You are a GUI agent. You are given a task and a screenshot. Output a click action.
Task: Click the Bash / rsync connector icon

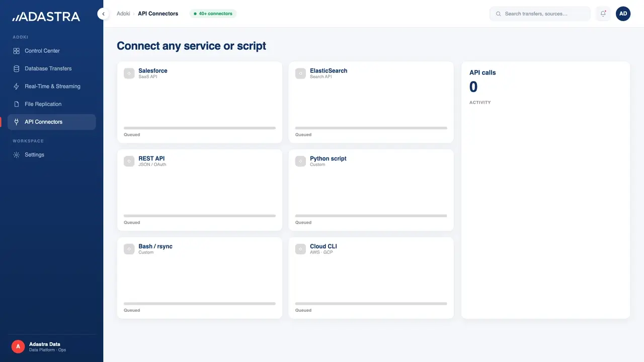tap(129, 249)
